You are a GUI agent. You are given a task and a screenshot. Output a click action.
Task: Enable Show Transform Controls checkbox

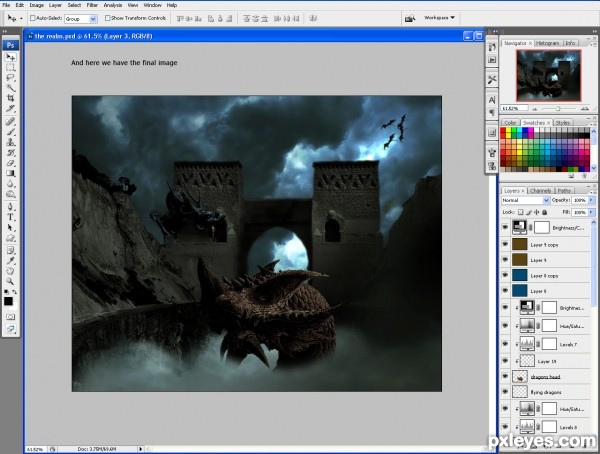click(x=108, y=18)
